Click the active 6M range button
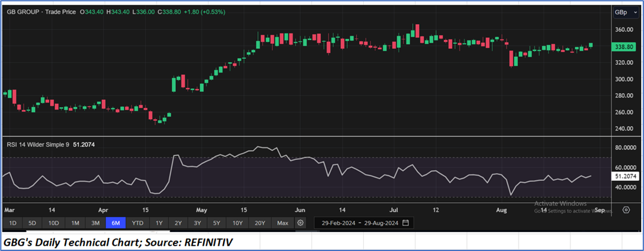 pos(116,223)
